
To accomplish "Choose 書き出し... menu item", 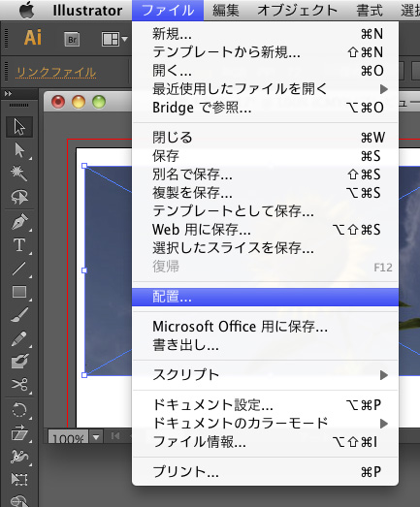I will pos(265,345).
